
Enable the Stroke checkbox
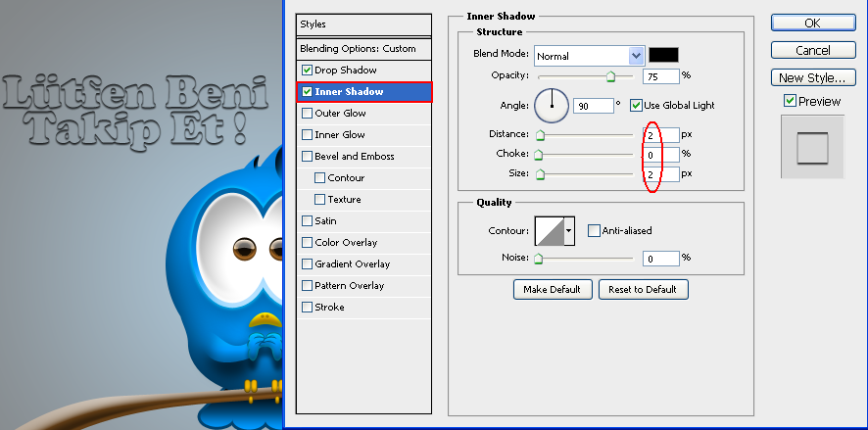pyautogui.click(x=307, y=308)
